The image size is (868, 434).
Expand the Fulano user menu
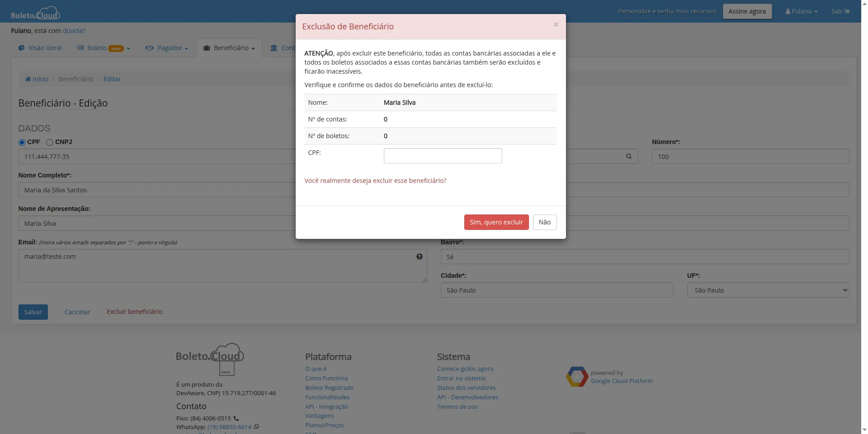(x=801, y=11)
